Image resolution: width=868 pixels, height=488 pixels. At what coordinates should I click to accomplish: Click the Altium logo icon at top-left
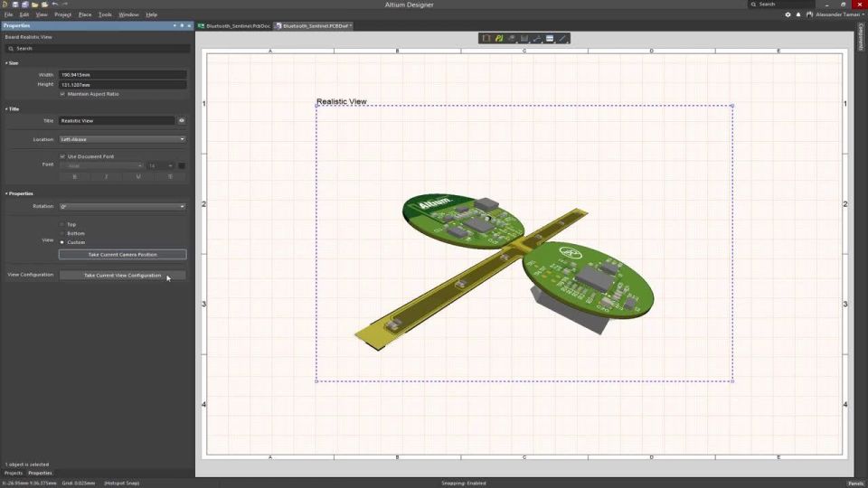coord(5,5)
